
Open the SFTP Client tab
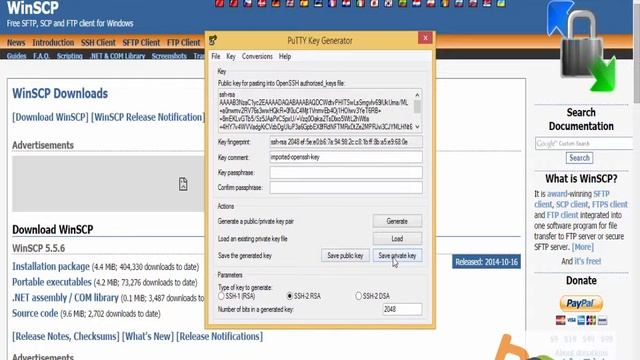[x=141, y=42]
